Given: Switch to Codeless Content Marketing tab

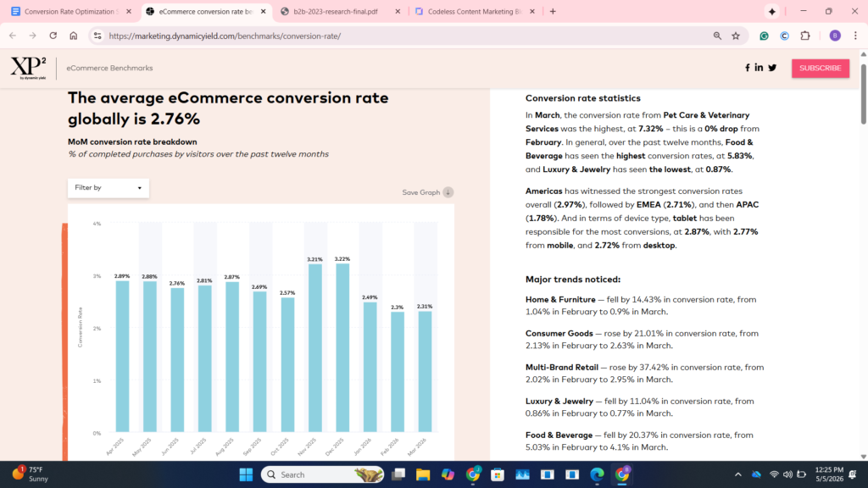Looking at the screenshot, I should pos(475,12).
